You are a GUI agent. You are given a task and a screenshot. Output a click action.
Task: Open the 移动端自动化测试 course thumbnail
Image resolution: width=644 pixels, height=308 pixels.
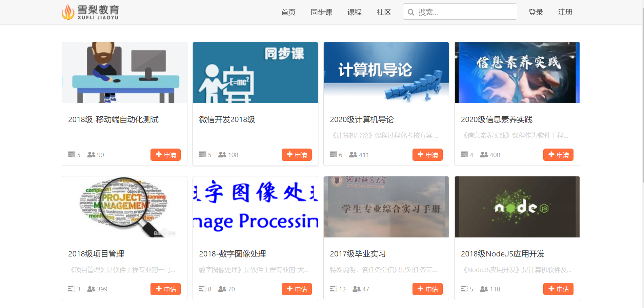point(124,73)
